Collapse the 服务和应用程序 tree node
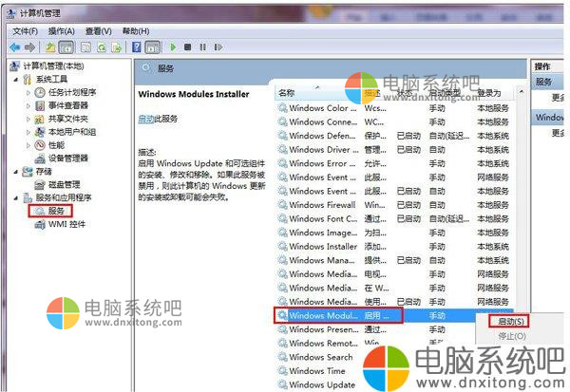This screenshot has height=392, width=570. (13, 197)
